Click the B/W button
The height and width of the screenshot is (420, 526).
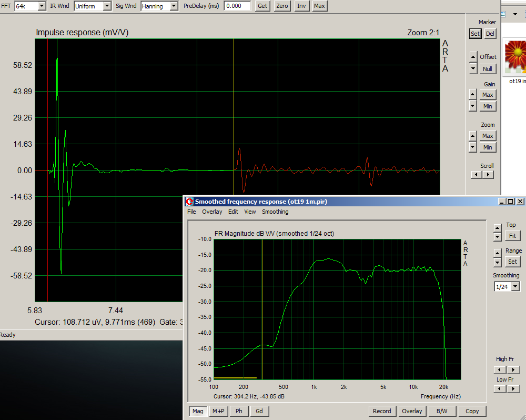point(442,411)
